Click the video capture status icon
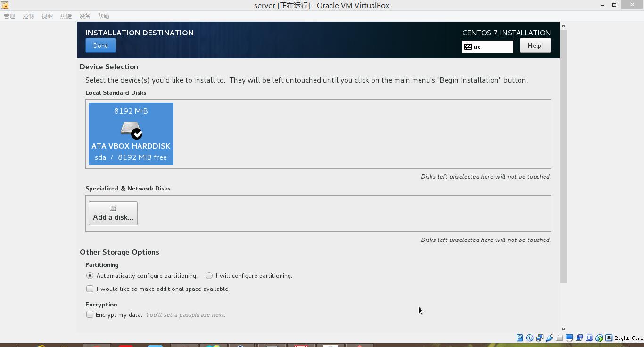The image size is (644, 347). coord(579,338)
